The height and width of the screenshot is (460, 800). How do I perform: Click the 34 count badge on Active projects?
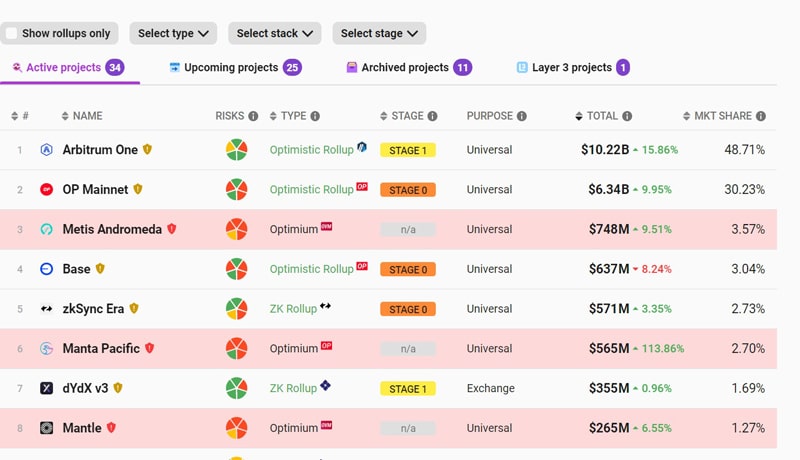click(x=115, y=67)
